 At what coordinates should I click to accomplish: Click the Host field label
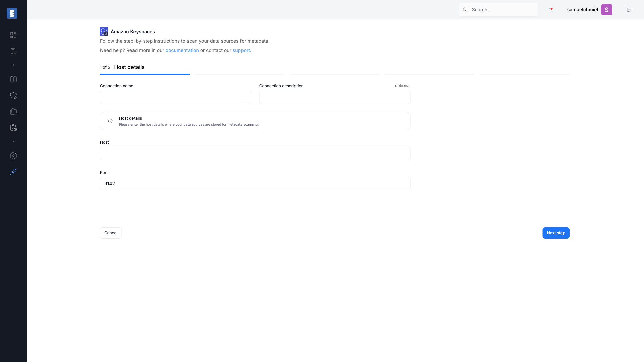tap(104, 142)
